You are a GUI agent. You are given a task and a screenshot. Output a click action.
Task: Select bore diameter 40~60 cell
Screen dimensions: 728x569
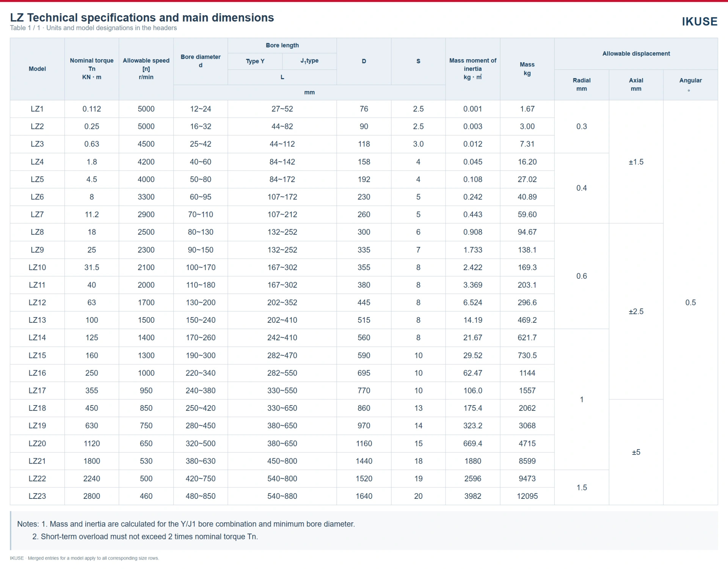point(201,162)
